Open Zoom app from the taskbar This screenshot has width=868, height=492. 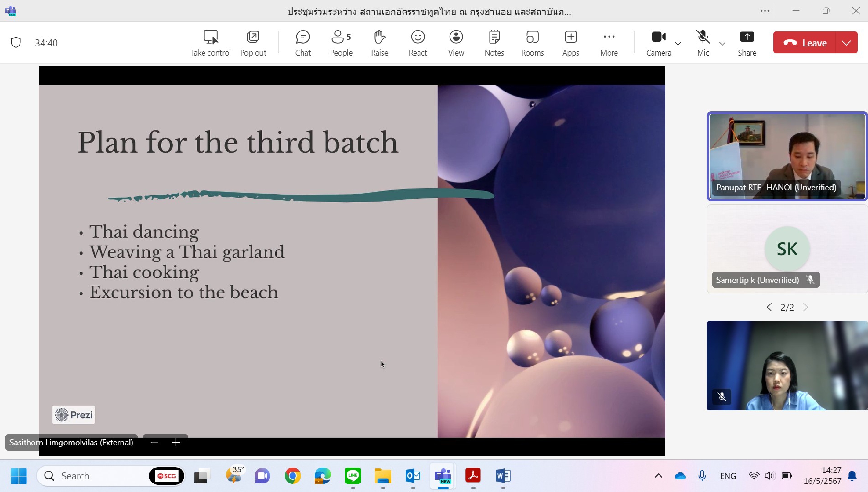point(262,476)
